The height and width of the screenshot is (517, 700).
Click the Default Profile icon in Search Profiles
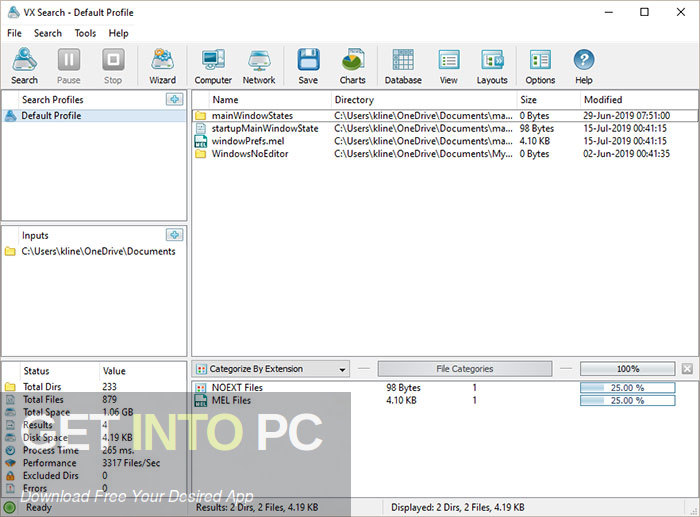10,116
